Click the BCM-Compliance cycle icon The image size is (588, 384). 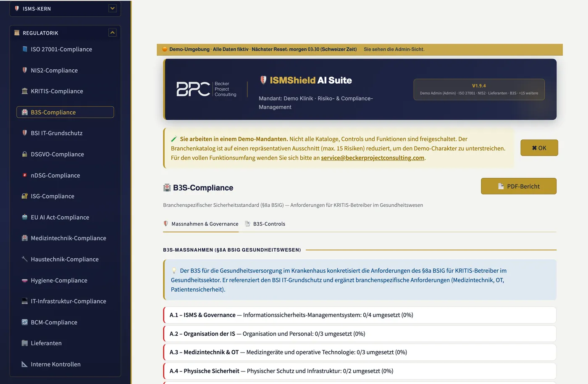pos(25,322)
